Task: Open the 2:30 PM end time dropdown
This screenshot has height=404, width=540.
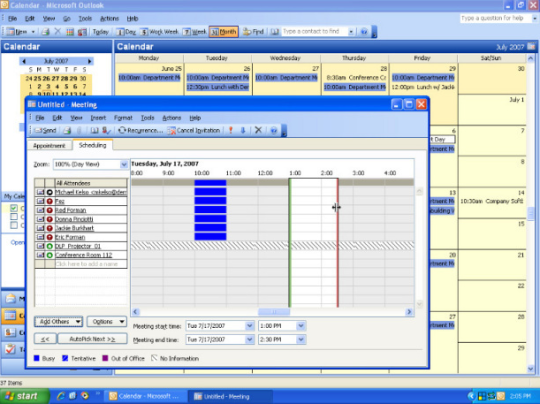Action: click(301, 340)
